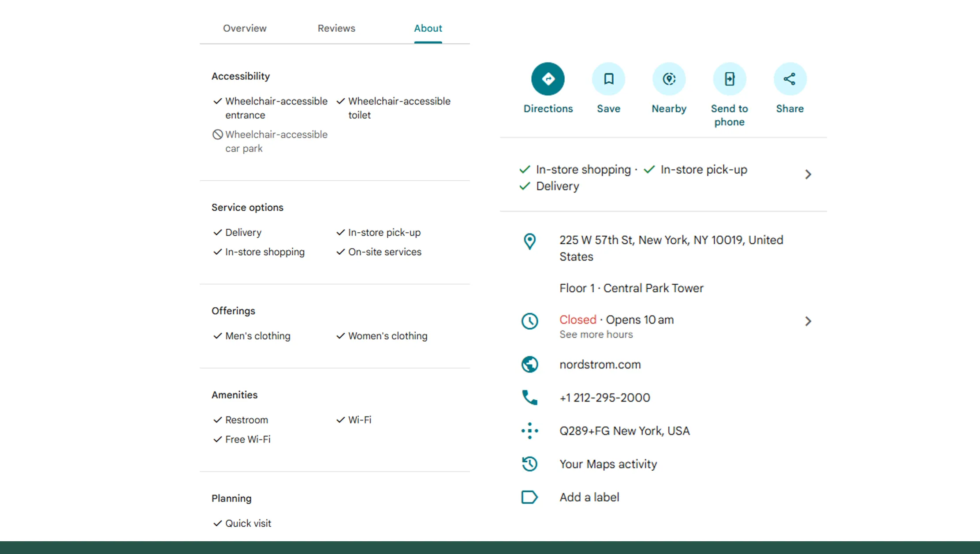Click Add a label
This screenshot has height=554, width=980.
[x=589, y=497]
